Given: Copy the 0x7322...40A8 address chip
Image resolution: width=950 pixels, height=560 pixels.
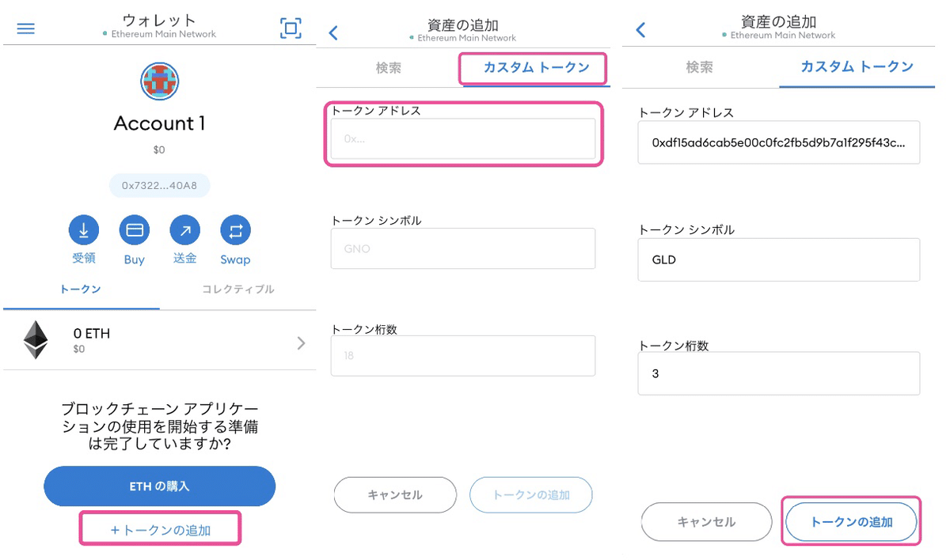Looking at the screenshot, I should pos(159,185).
